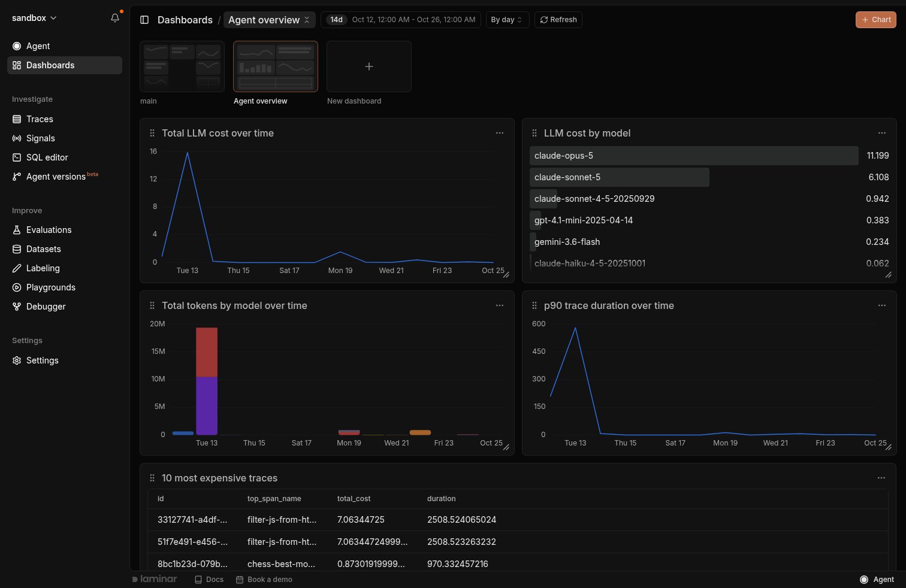Open Playgrounds page
Image resolution: width=906 pixels, height=588 pixels.
click(x=65, y=287)
